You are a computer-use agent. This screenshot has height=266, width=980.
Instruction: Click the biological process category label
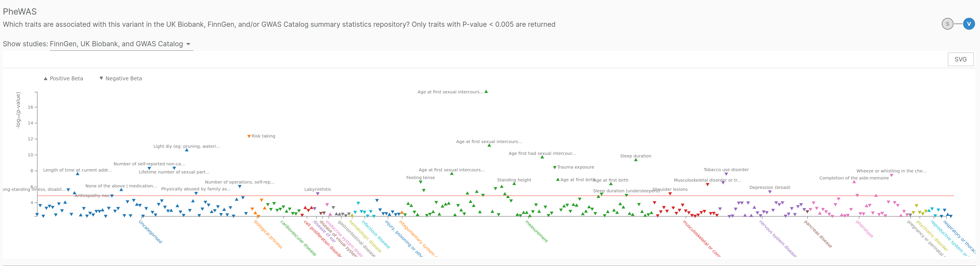[x=268, y=235]
